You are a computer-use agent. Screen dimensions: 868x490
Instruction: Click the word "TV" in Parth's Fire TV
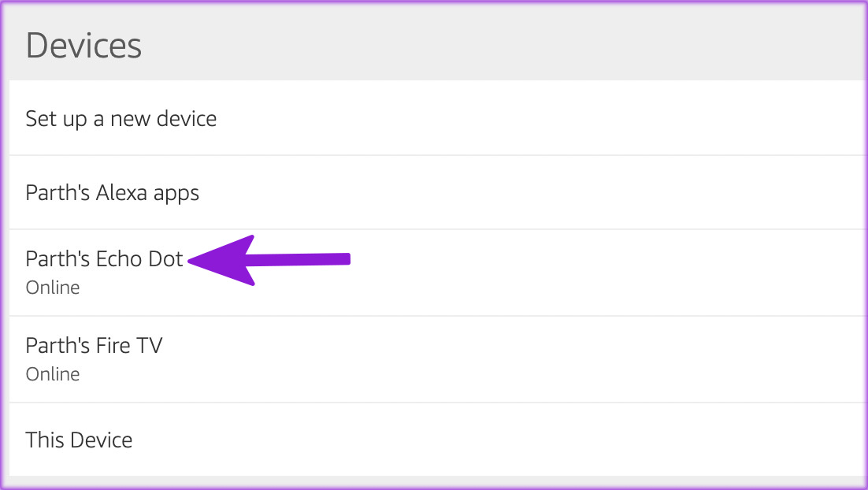pyautogui.click(x=149, y=345)
